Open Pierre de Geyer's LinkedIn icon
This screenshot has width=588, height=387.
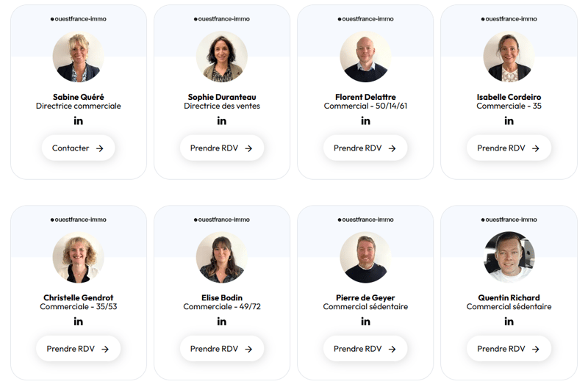tap(365, 322)
